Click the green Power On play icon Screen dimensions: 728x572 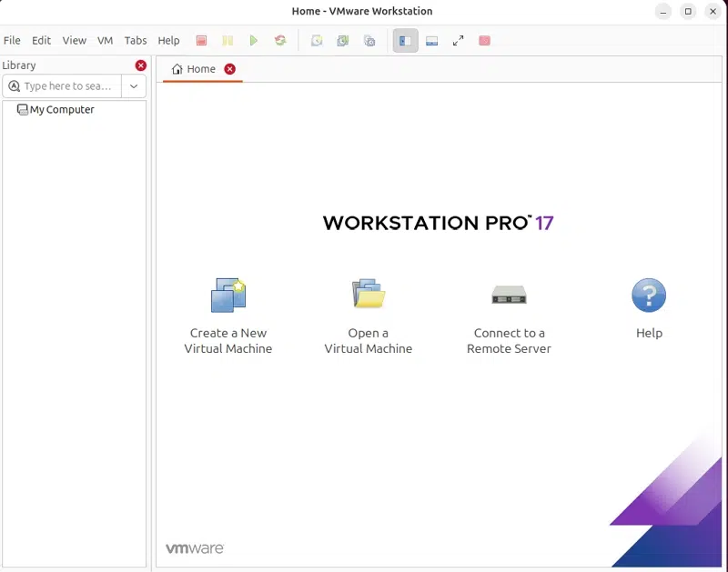[254, 41]
